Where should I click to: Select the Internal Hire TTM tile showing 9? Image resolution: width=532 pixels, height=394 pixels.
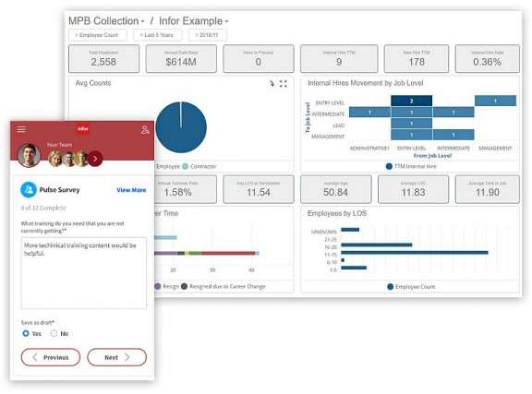339,59
